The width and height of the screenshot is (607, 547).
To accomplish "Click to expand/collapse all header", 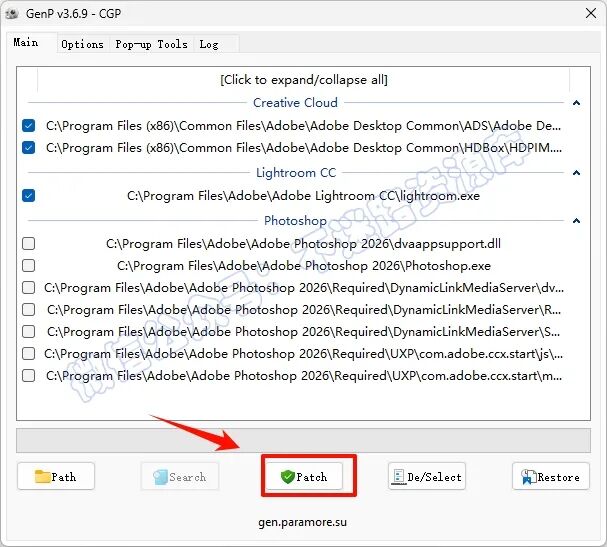I will point(304,80).
